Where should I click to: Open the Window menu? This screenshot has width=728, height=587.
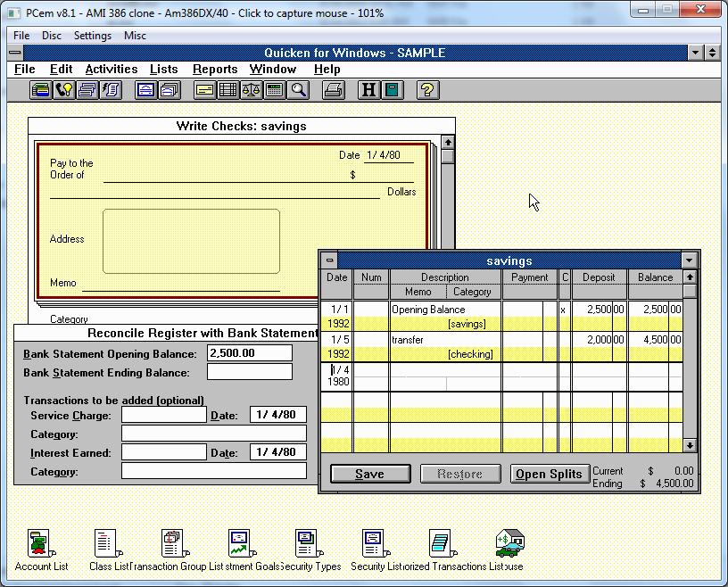[x=273, y=70]
